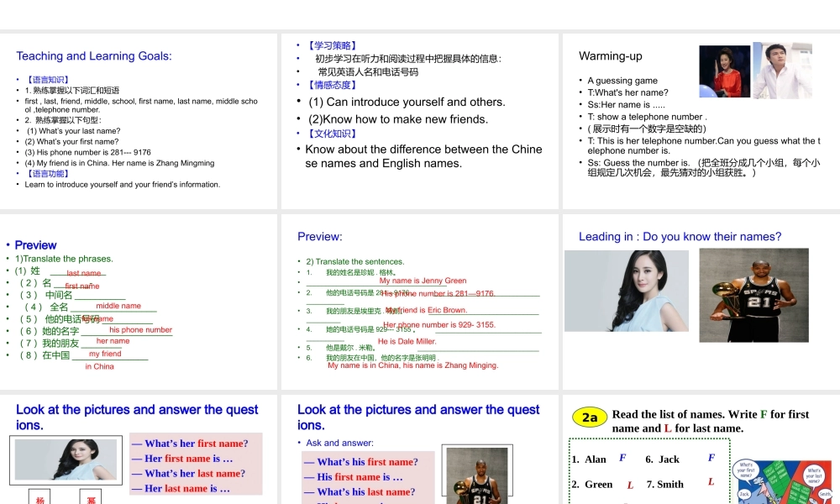Click the red 'my friend' answer
The width and height of the screenshot is (840, 504).
click(105, 354)
